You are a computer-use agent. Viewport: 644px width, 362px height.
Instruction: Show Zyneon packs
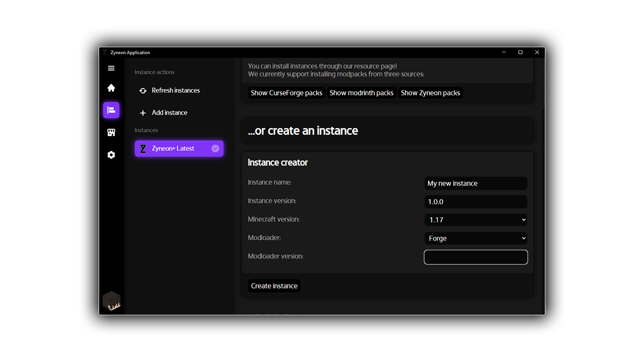[x=430, y=93]
